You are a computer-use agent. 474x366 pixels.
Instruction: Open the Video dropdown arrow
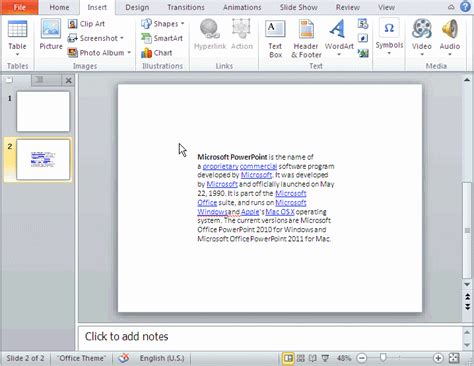(x=422, y=55)
